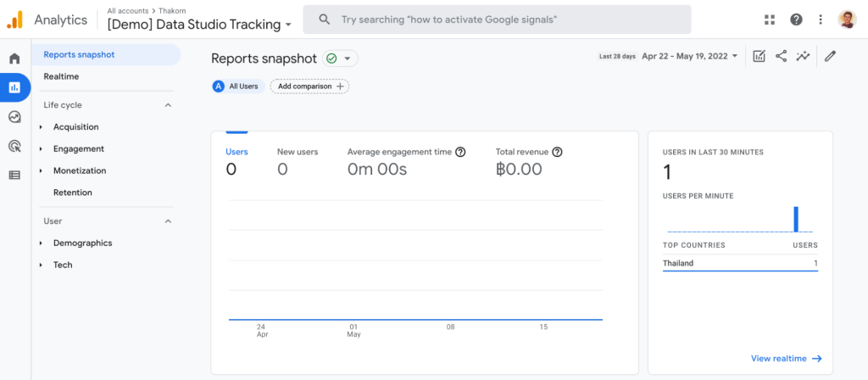Click the pencil Edit icon
The height and width of the screenshot is (380, 868).
tap(829, 56)
